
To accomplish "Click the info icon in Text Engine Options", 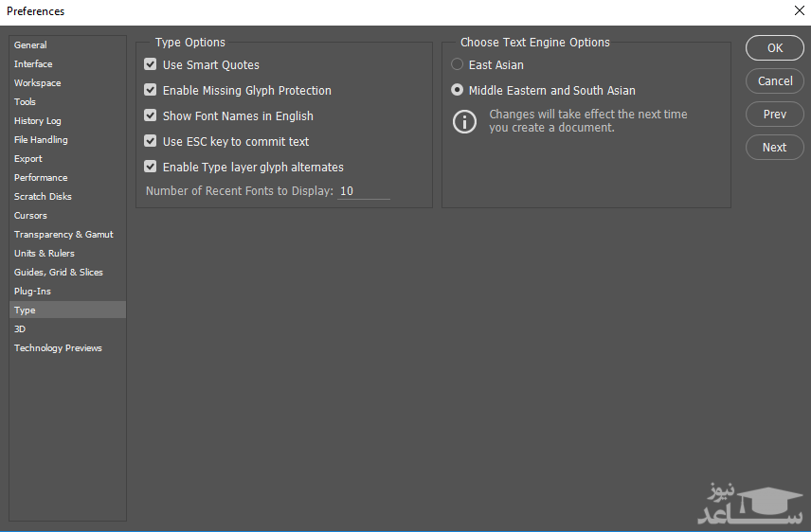I will pos(464,121).
